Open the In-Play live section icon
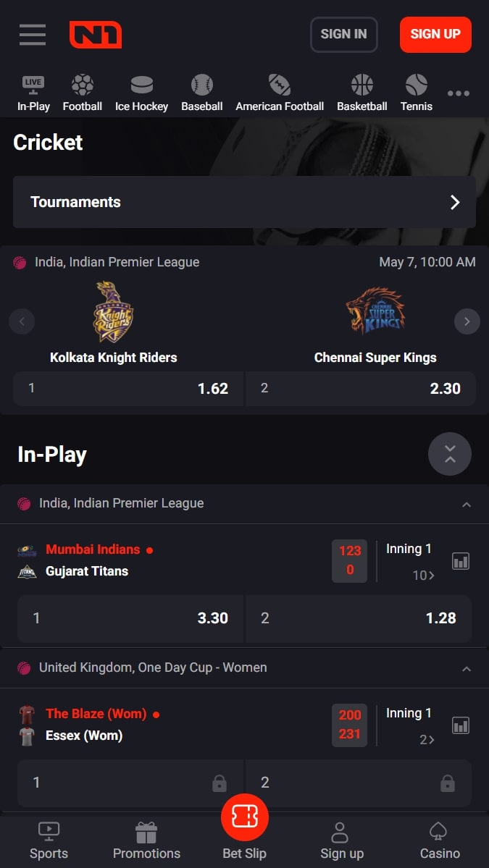This screenshot has height=868, width=489. click(x=33, y=85)
